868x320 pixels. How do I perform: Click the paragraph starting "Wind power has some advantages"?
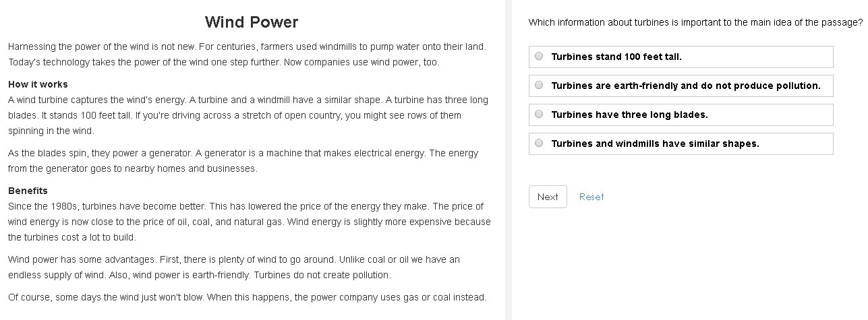[x=233, y=267]
